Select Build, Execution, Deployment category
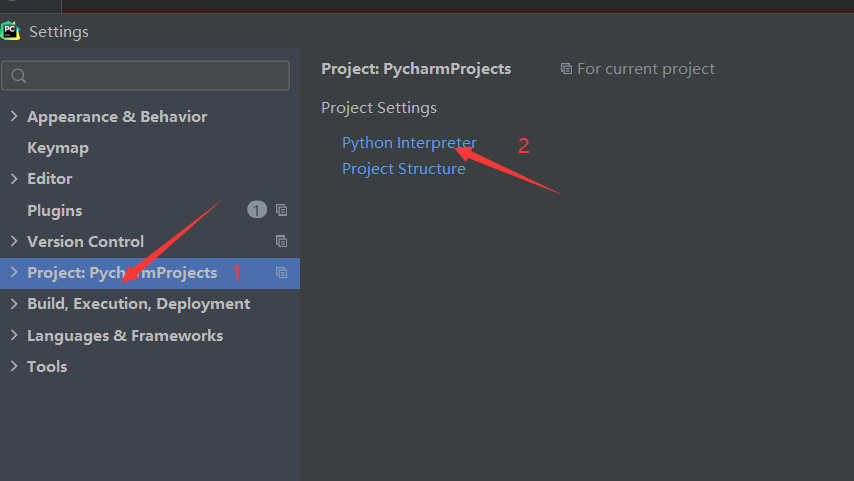Image resolution: width=854 pixels, height=481 pixels. 138,304
